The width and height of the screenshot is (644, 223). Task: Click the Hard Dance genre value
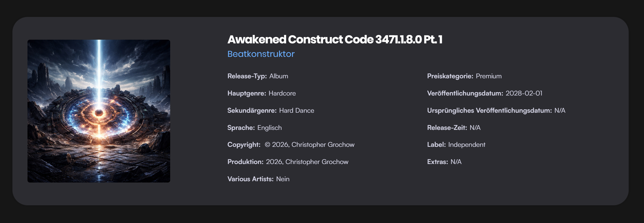(296, 111)
